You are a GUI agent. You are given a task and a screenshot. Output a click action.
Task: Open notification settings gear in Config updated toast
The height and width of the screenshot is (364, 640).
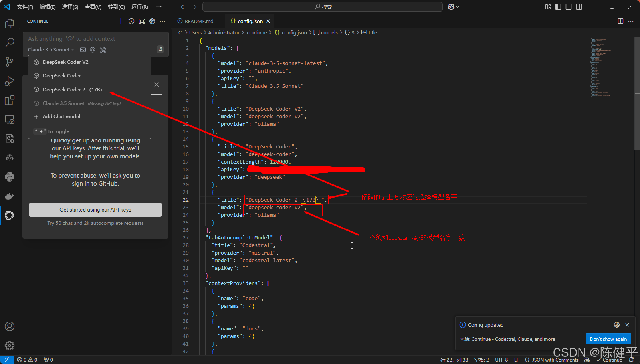[617, 325]
